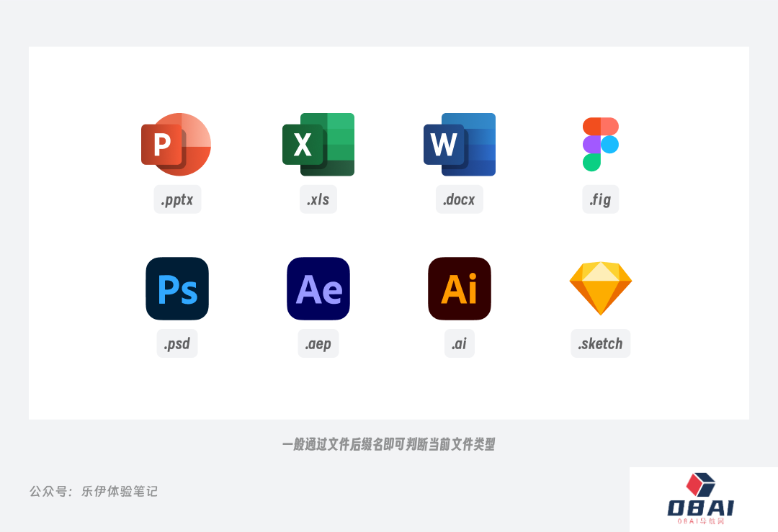
Task: Click the Sketch diamond icon
Action: 600,289
